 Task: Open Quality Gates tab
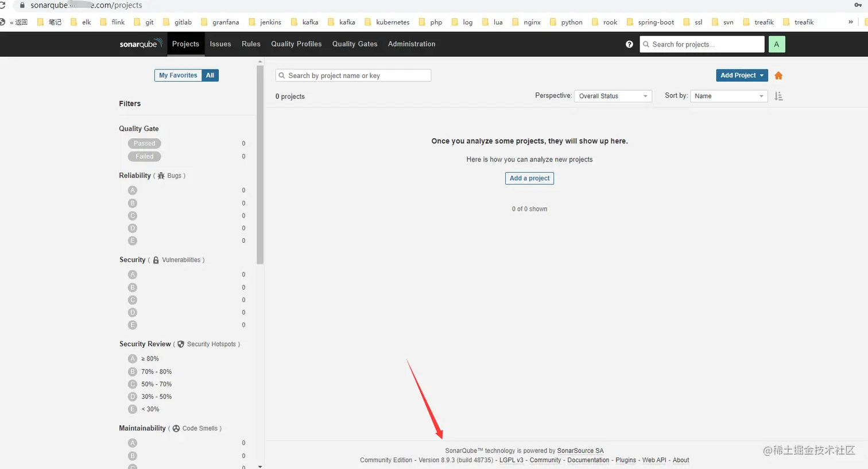point(355,44)
